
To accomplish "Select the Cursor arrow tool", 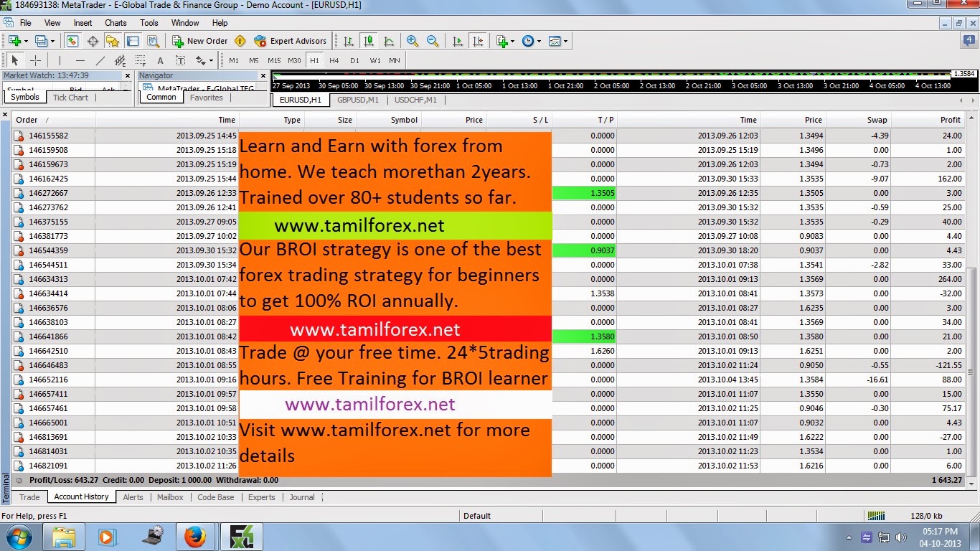I will click(x=15, y=61).
